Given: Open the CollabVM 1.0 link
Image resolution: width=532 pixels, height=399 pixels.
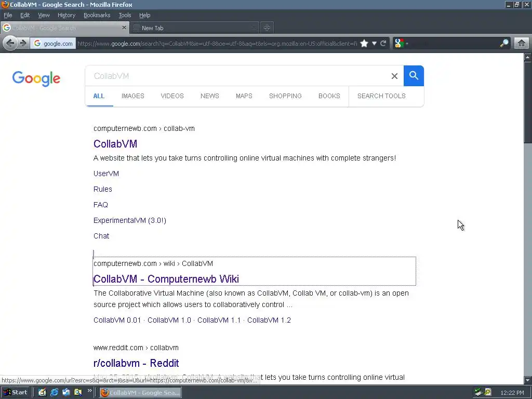Looking at the screenshot, I should click(x=169, y=320).
